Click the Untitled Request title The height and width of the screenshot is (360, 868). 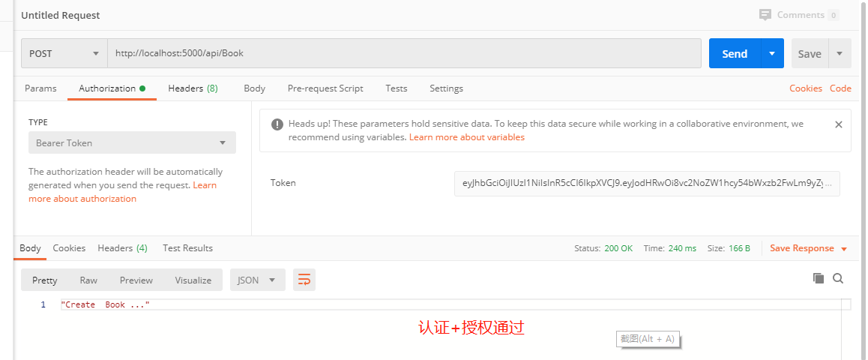click(60, 15)
